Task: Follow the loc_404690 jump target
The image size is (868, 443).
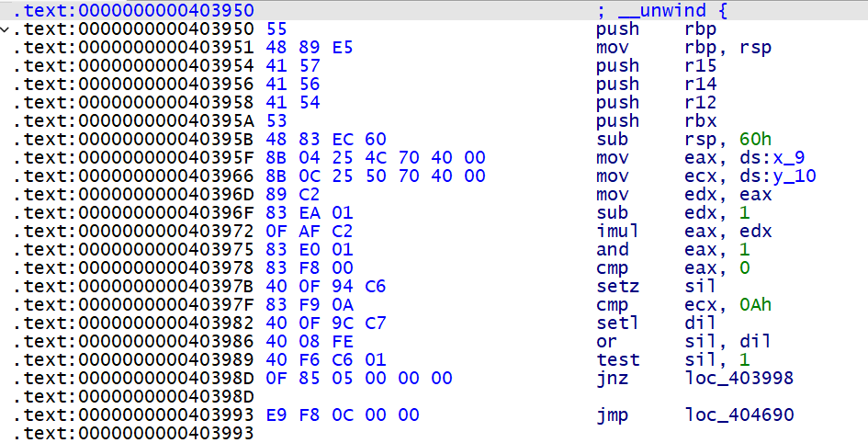Action: click(739, 415)
